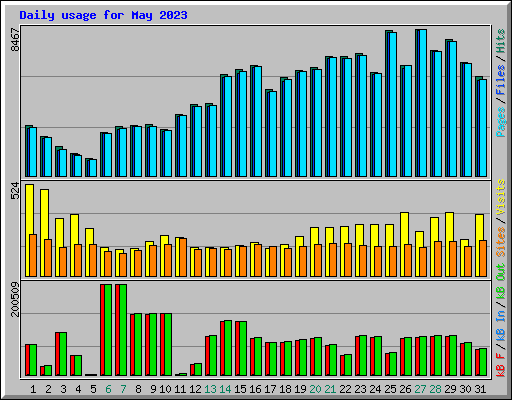The height and width of the screenshot is (400, 512).
Task: Click the 'Sites' legend label
Action: 501,242
